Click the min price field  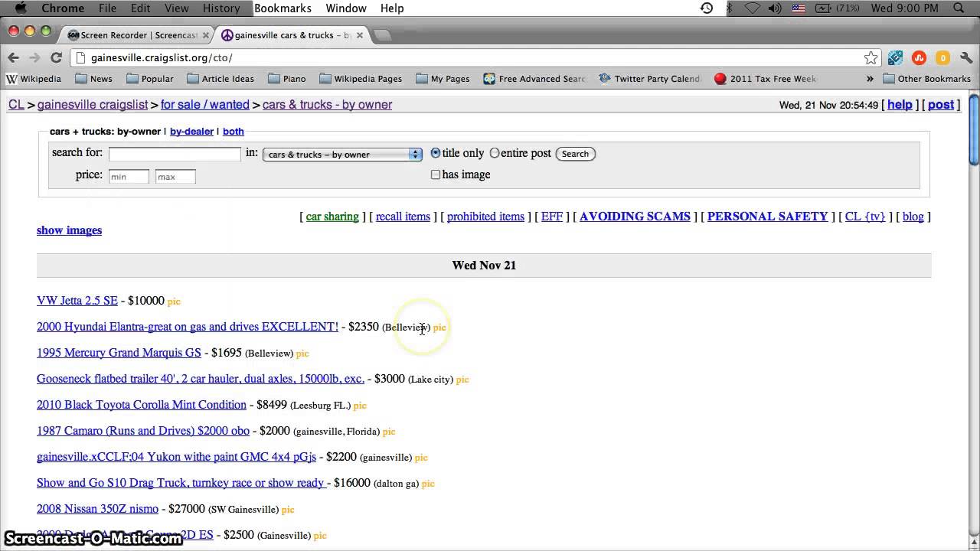[129, 177]
